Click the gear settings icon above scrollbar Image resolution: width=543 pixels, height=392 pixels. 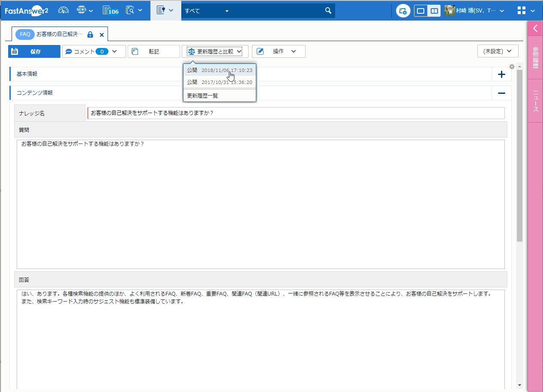[512, 67]
